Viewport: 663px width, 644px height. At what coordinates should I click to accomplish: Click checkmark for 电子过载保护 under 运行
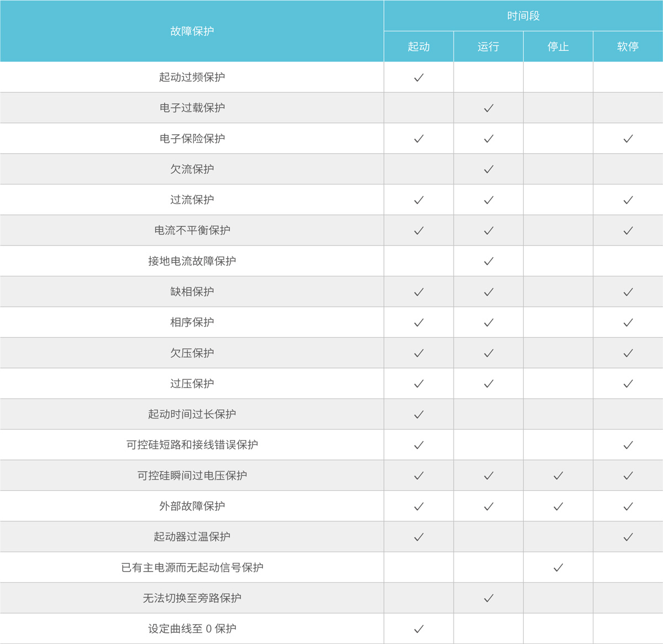pos(488,108)
